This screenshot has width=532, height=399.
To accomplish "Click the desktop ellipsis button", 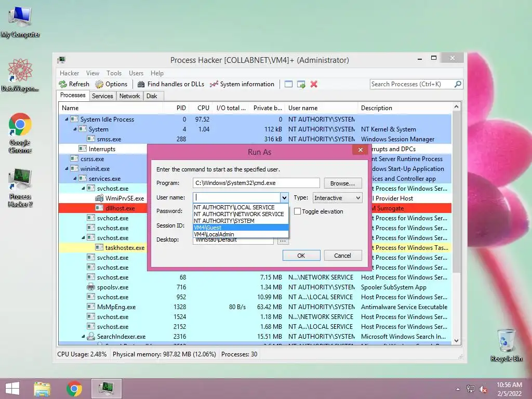I will click(x=283, y=241).
